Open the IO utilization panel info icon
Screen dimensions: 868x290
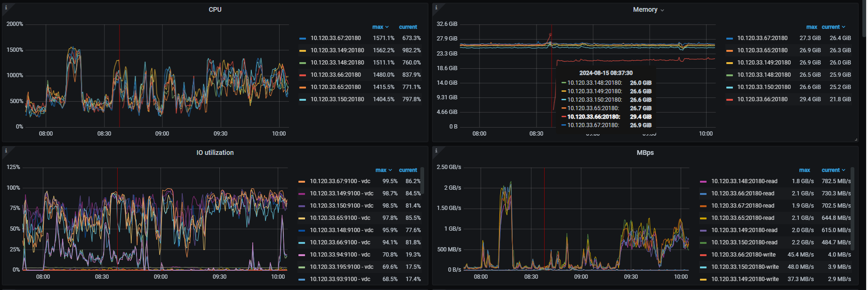pyautogui.click(x=6, y=151)
